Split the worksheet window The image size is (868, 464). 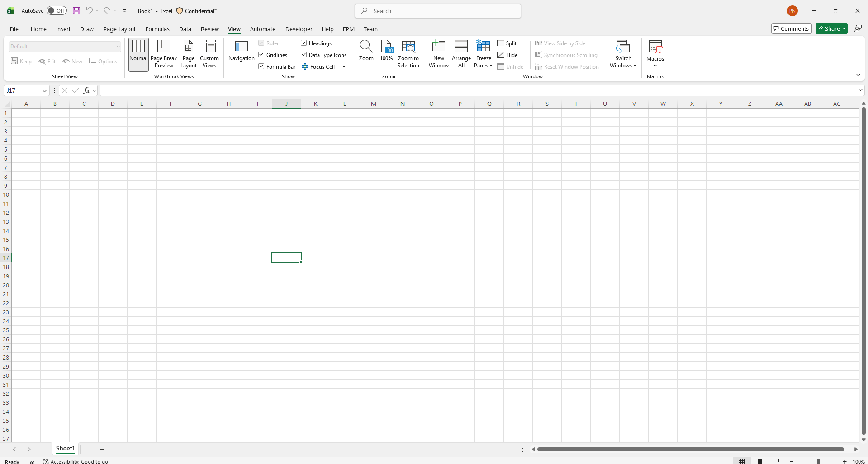pyautogui.click(x=507, y=43)
